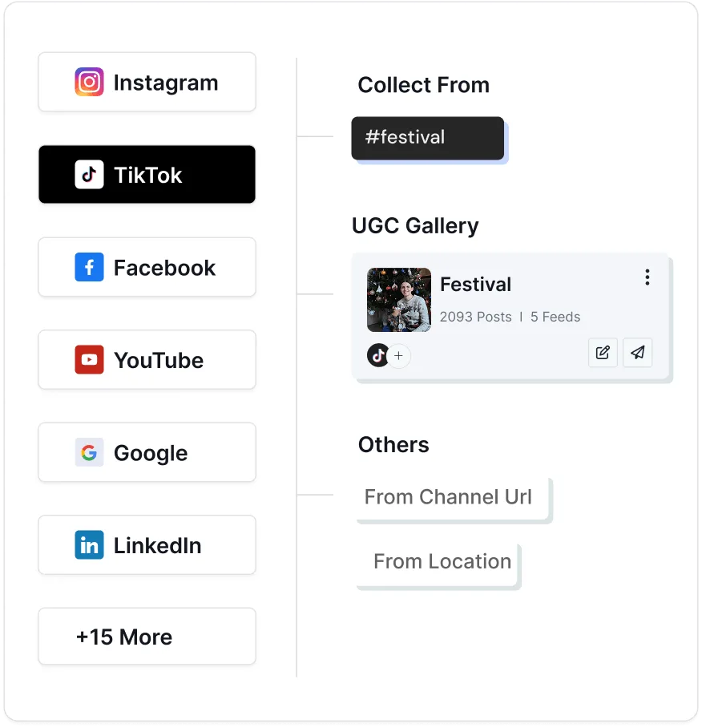Click the LinkedIn logo icon
Image resolution: width=702 pixels, height=728 pixels.
tap(89, 544)
